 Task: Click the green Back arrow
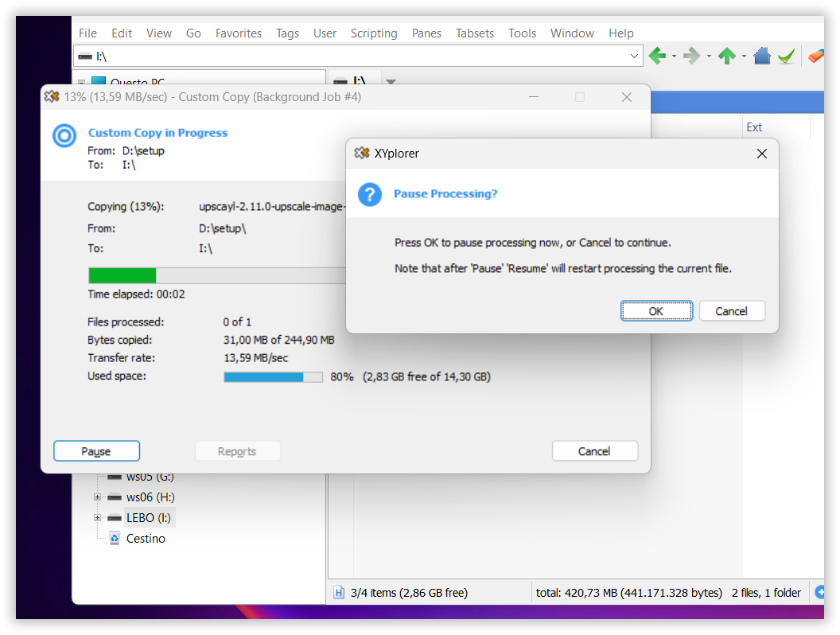tap(657, 56)
